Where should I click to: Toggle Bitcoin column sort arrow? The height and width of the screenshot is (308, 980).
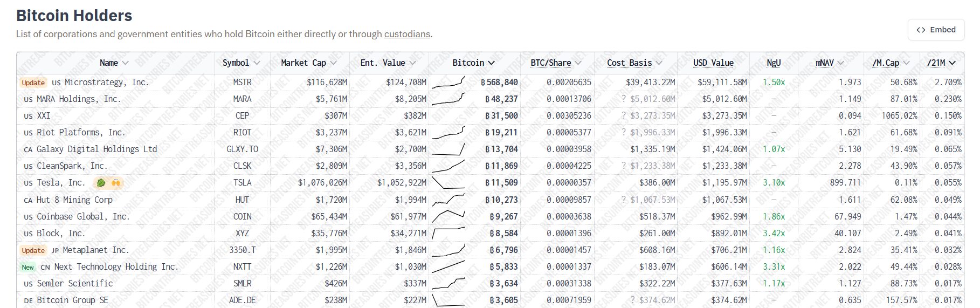coord(491,63)
